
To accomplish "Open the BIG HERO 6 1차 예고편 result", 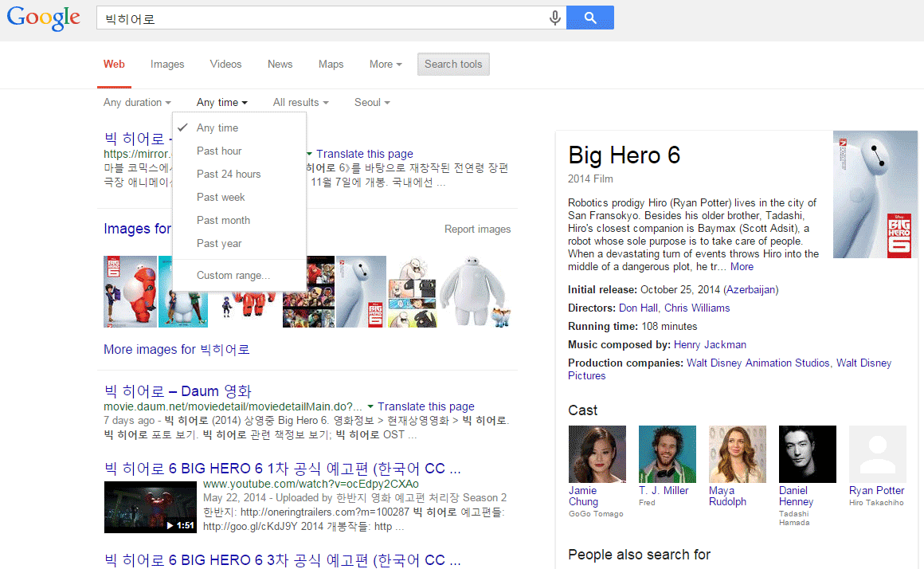I will click(282, 469).
